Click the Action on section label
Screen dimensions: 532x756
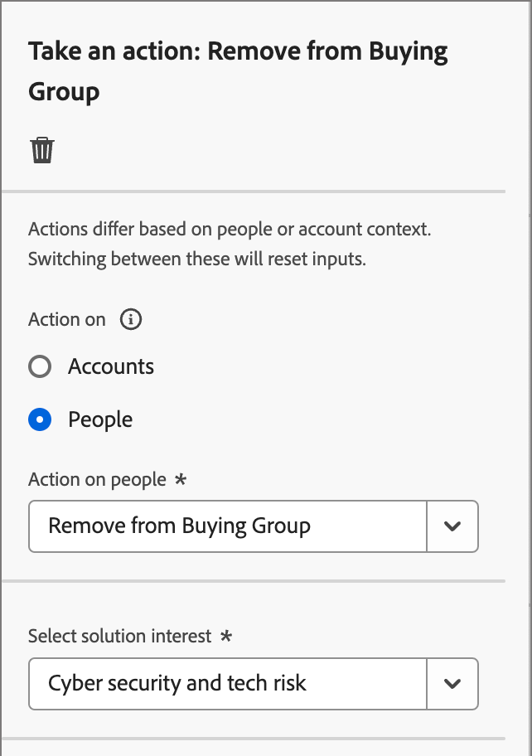(66, 319)
